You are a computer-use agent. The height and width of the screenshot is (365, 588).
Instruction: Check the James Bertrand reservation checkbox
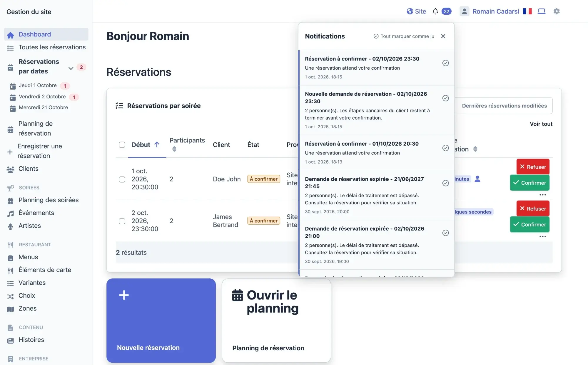pos(122,221)
